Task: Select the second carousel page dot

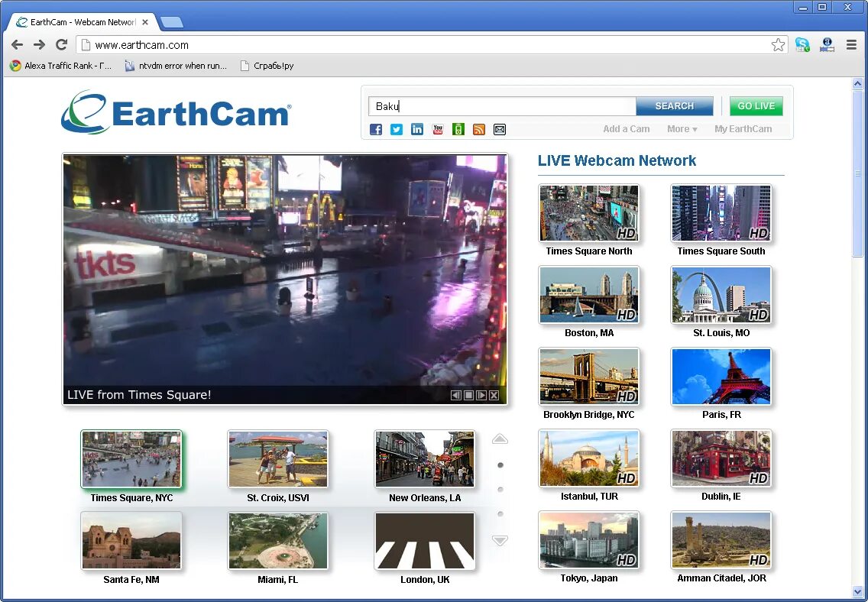Action: click(500, 490)
